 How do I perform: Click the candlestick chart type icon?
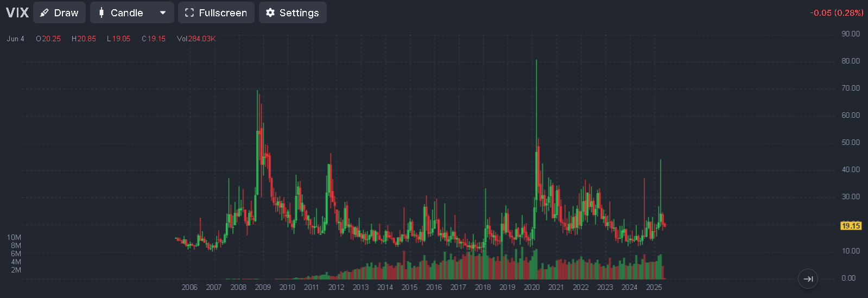(x=102, y=12)
